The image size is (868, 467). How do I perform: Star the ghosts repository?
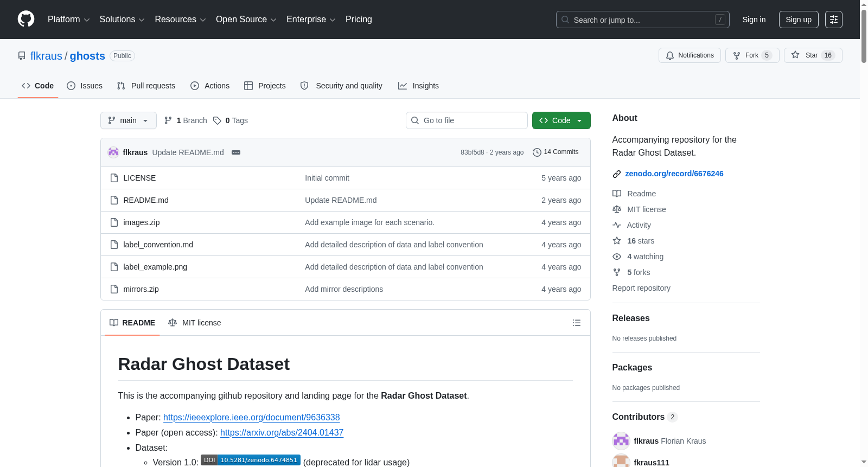813,55
